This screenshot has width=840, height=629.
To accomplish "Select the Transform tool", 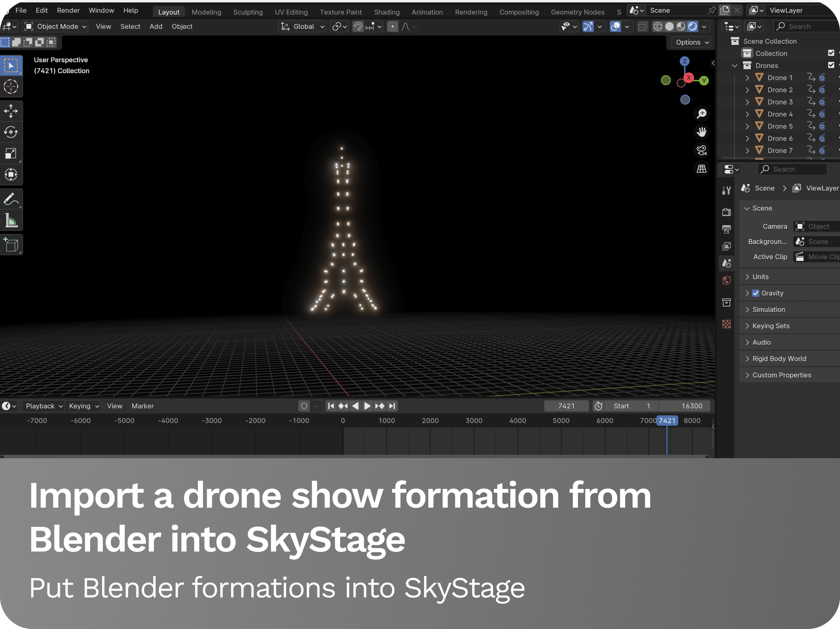I will click(11, 175).
